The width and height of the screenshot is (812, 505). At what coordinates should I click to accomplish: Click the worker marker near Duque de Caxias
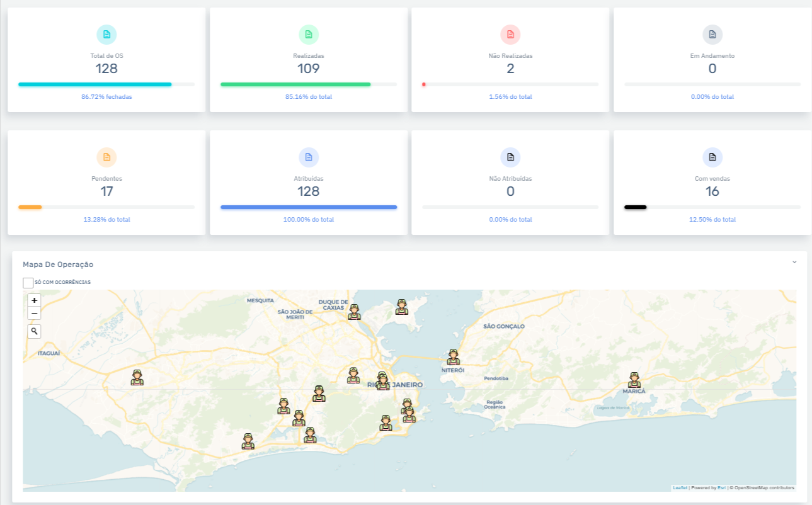tap(353, 312)
